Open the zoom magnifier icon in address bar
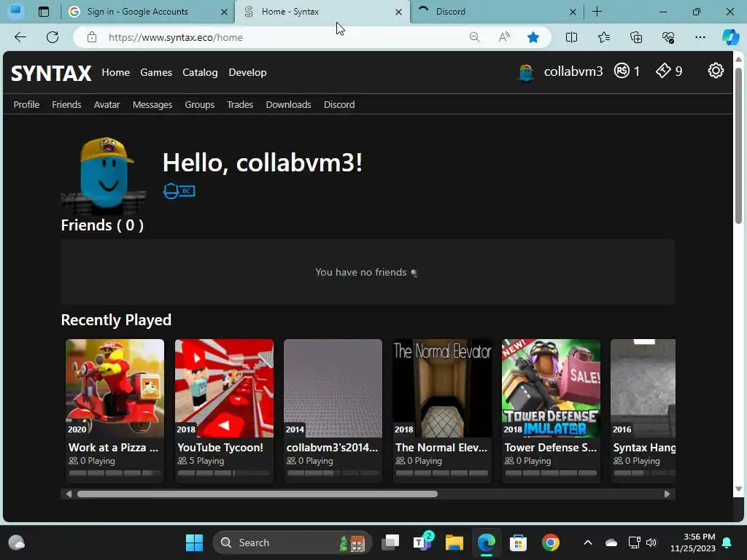Screen dimensions: 747x560 [x=474, y=37]
